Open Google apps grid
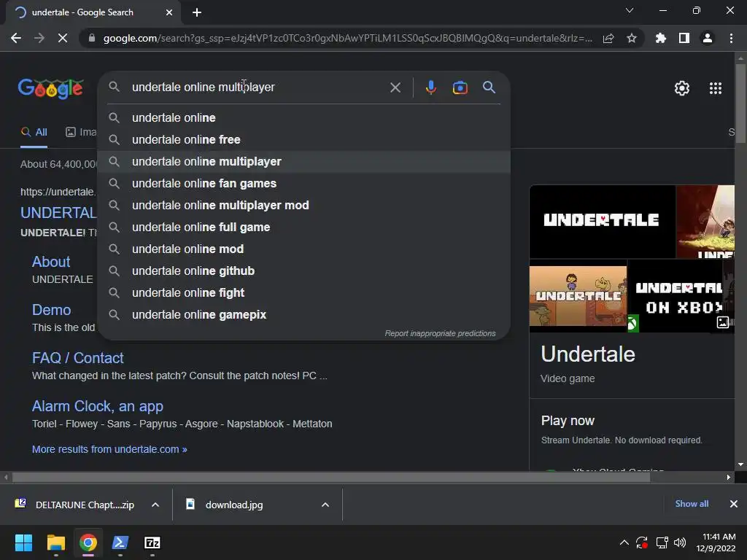The image size is (747, 560). pyautogui.click(x=715, y=88)
